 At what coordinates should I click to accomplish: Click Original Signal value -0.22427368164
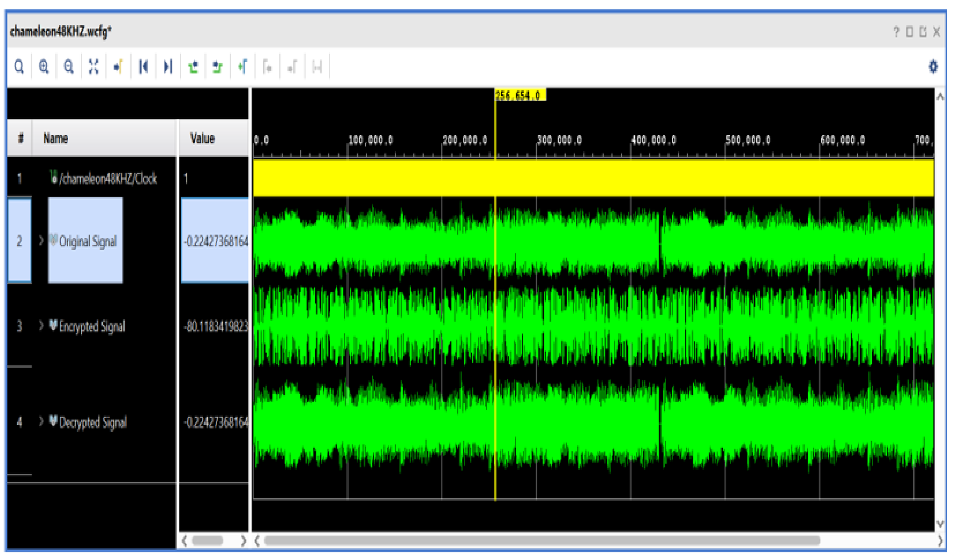[x=216, y=241]
